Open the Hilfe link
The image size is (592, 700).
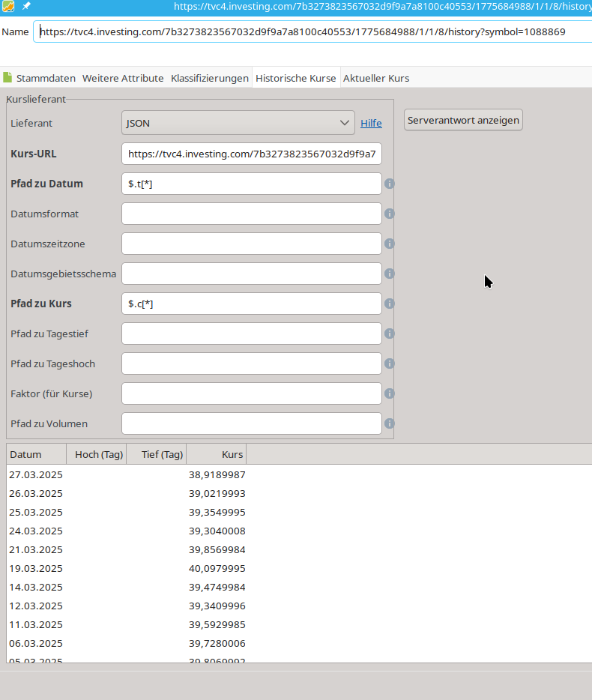371,123
